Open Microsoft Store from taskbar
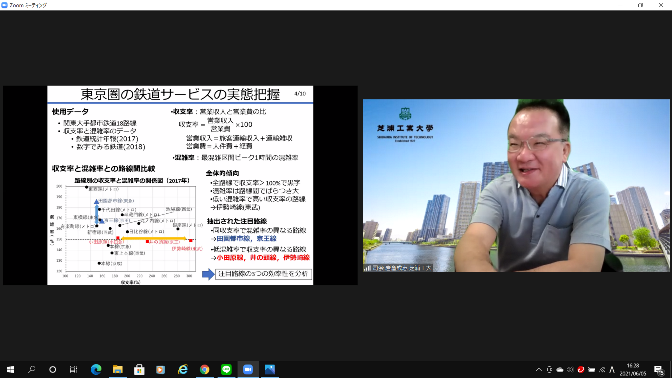 click(x=139, y=369)
